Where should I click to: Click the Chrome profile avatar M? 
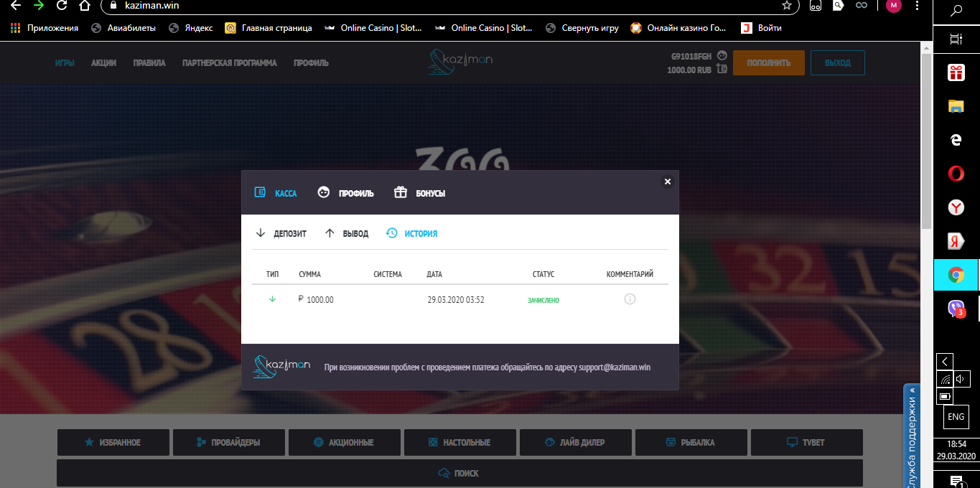point(894,6)
